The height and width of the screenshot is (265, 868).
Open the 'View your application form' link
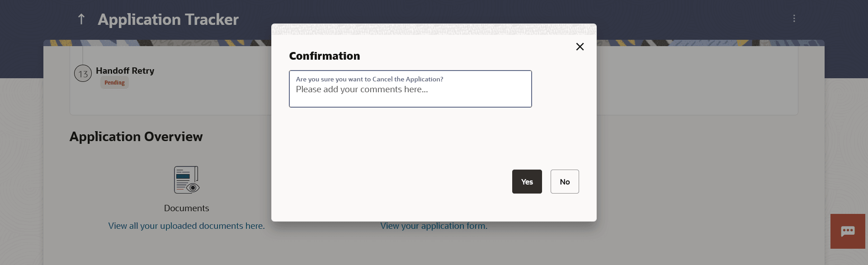click(x=434, y=226)
